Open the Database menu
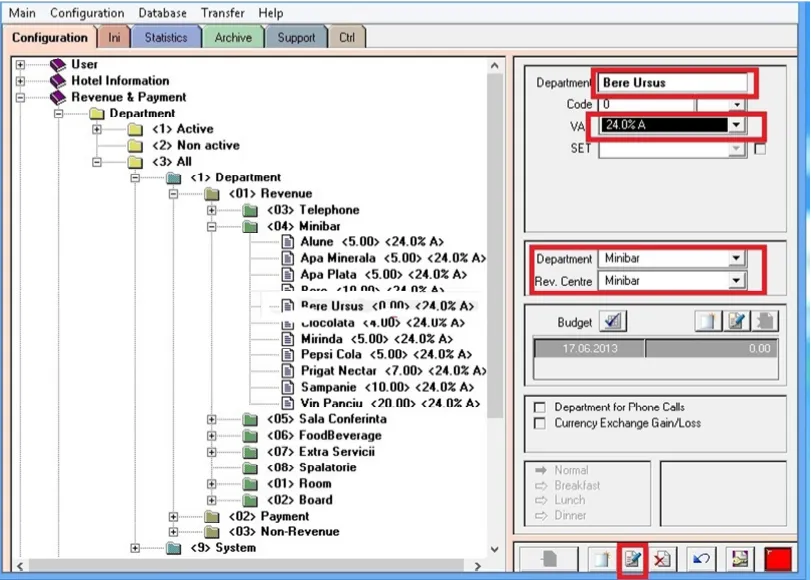The width and height of the screenshot is (811, 580). coord(162,13)
